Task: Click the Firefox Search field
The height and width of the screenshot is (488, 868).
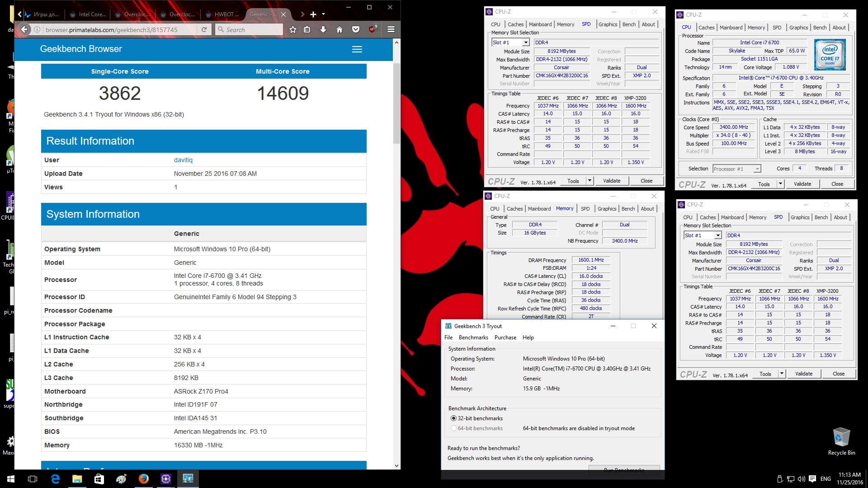Action: pos(250,29)
